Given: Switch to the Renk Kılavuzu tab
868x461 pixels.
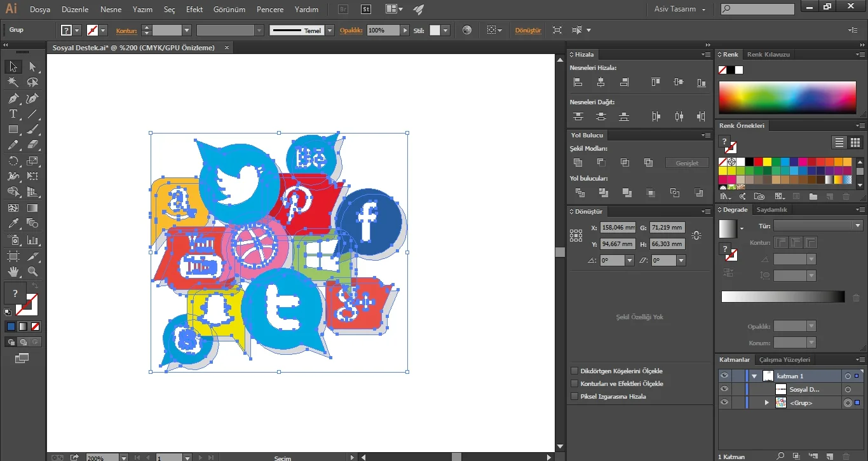Looking at the screenshot, I should (768, 54).
